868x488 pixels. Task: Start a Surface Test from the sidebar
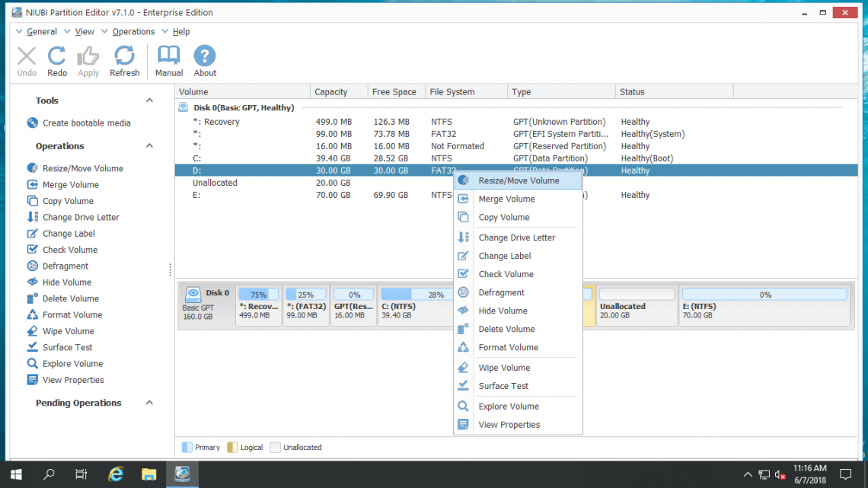(63, 347)
